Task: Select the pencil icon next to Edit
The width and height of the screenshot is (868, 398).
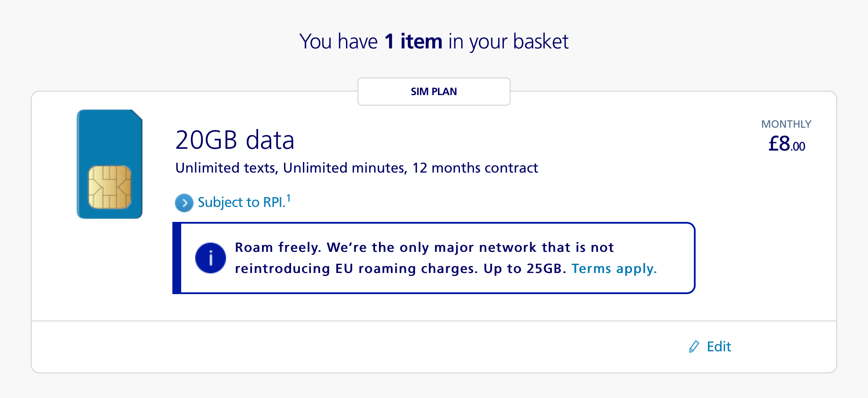Action: pos(694,346)
